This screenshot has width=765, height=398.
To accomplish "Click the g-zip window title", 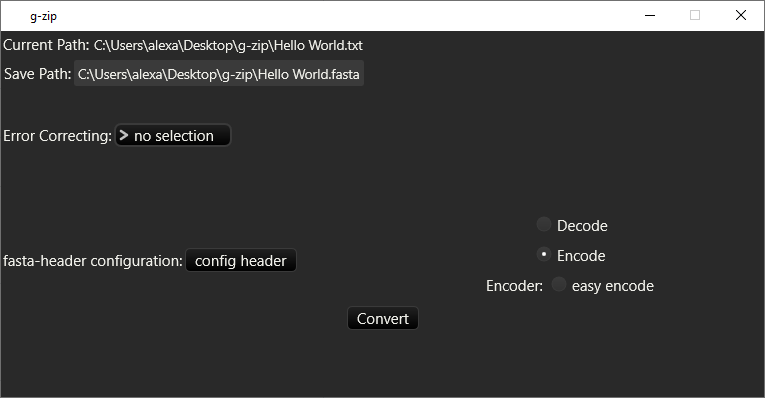I will [x=43, y=16].
